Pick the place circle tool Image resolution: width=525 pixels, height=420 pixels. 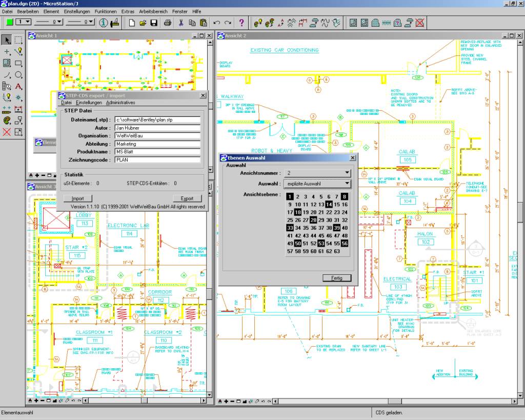tap(18, 75)
